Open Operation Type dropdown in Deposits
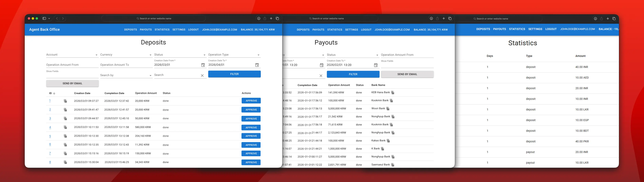The height and width of the screenshot is (182, 644). (x=234, y=55)
